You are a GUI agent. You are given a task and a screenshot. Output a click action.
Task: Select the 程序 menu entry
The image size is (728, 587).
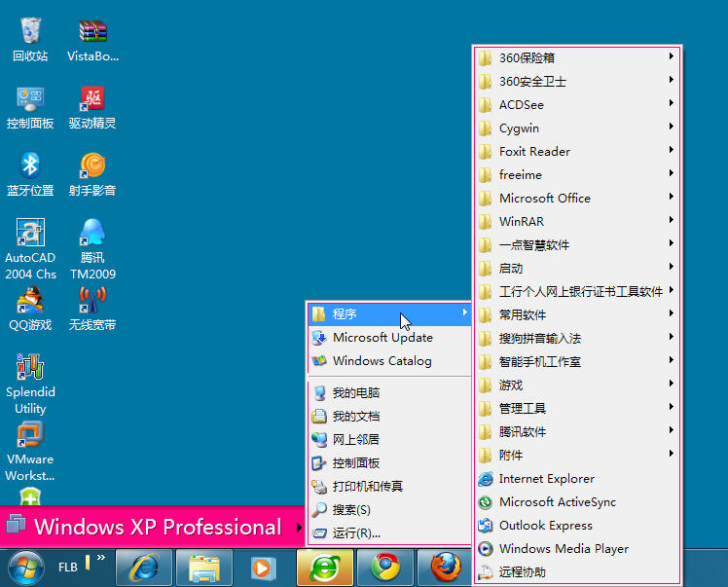389,314
